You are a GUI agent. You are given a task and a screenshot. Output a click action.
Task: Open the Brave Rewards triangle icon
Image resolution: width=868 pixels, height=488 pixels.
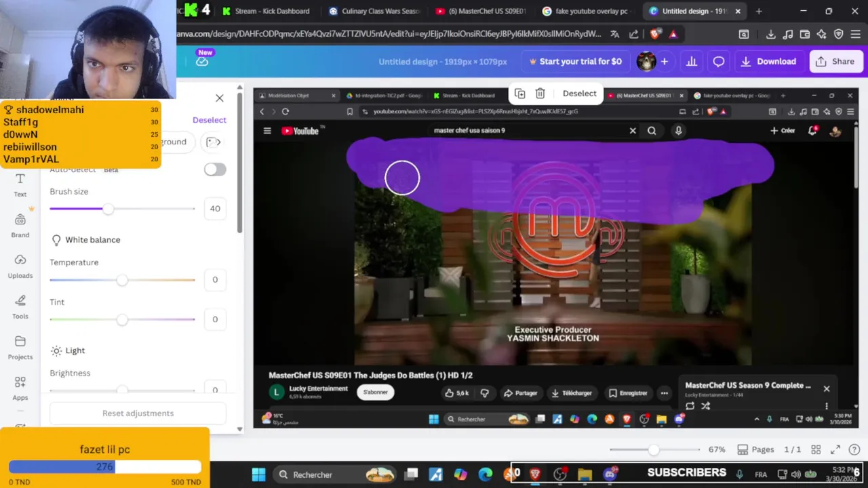[x=673, y=34]
